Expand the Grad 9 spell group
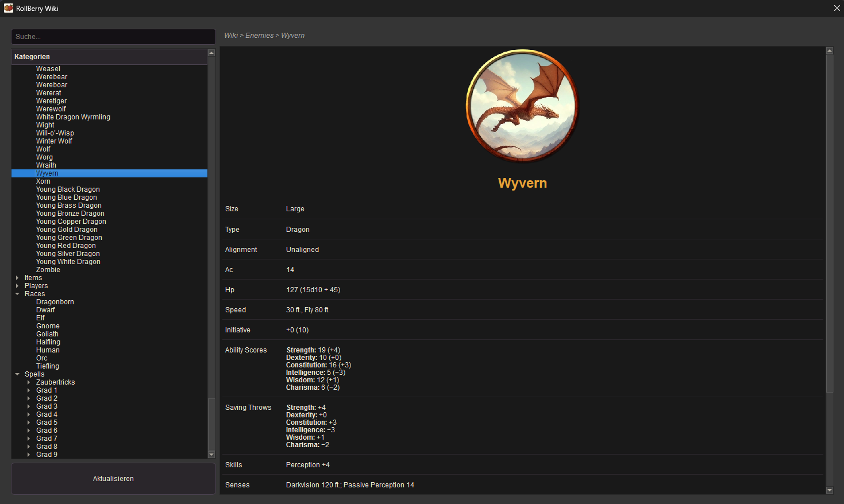This screenshot has height=504, width=844. click(x=28, y=454)
